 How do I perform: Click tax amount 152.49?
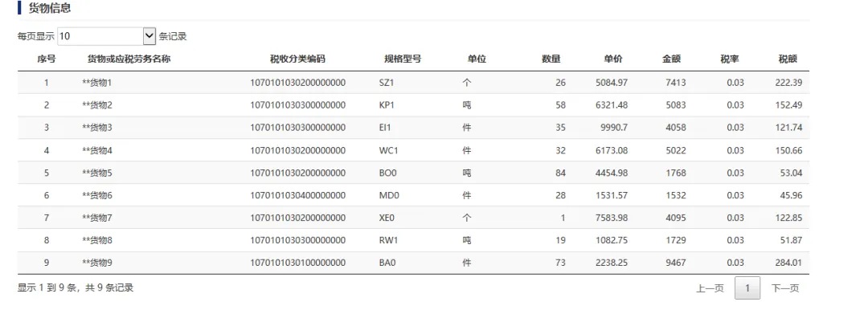click(x=789, y=105)
